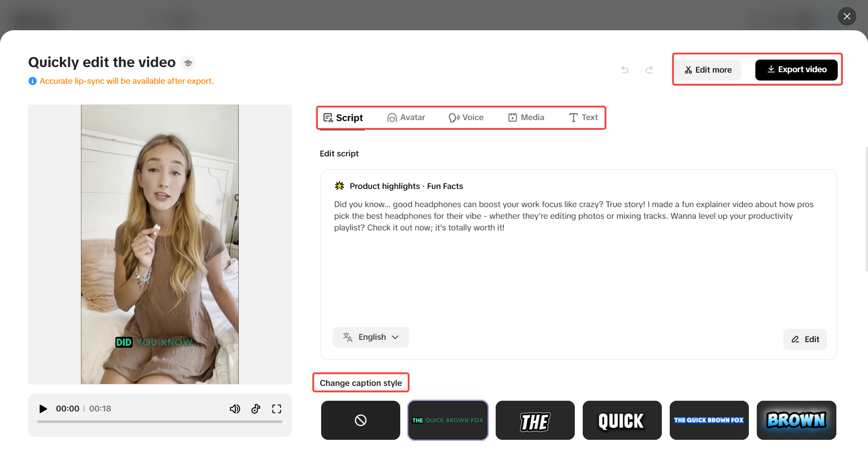Mute the video with the speaker icon

(x=235, y=409)
